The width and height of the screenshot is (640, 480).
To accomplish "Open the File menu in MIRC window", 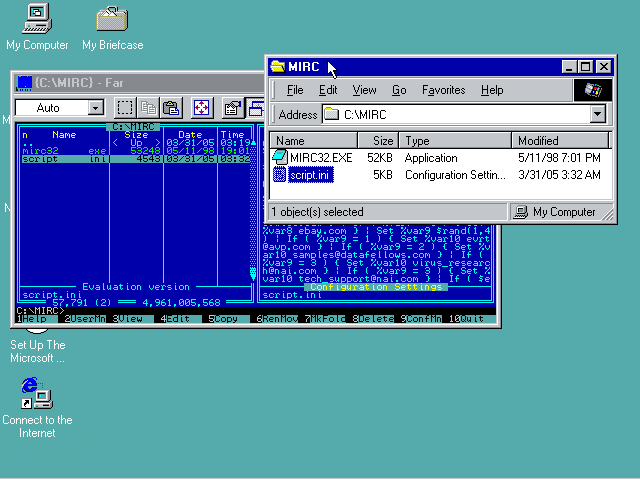I will tap(295, 90).
